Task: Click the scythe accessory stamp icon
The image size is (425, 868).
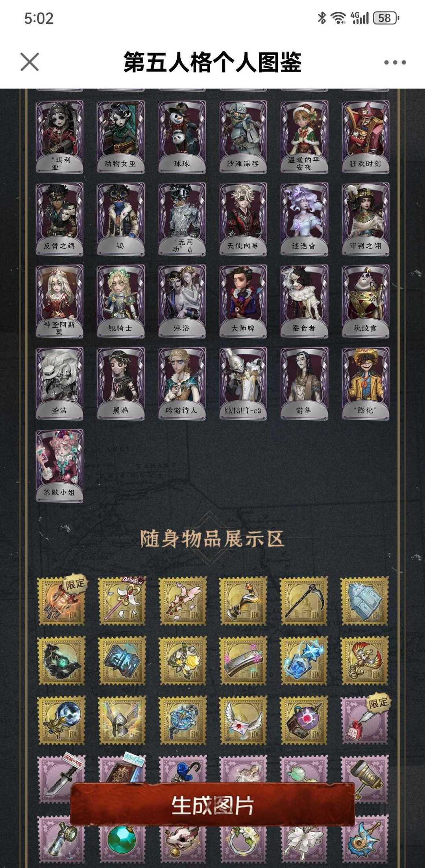Action: click(x=304, y=601)
